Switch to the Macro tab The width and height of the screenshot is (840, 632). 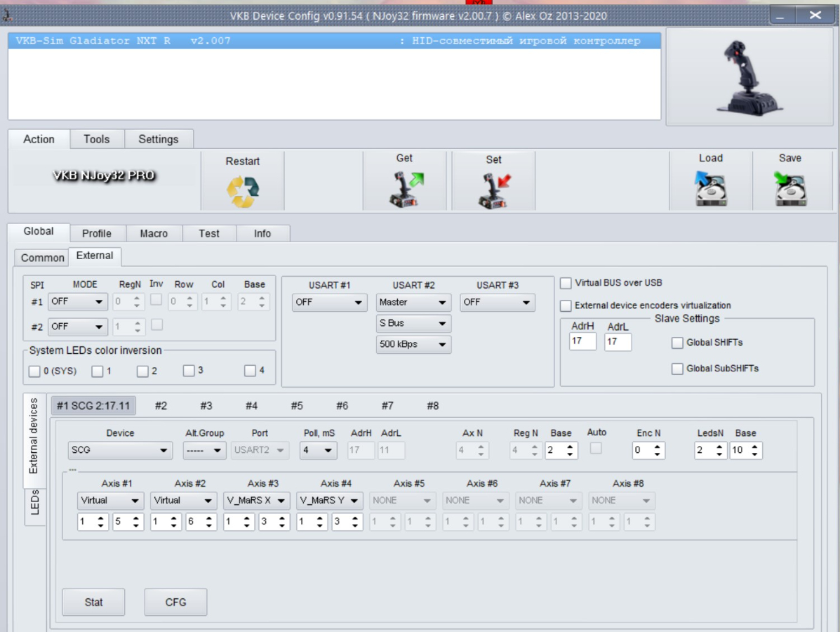click(x=154, y=234)
